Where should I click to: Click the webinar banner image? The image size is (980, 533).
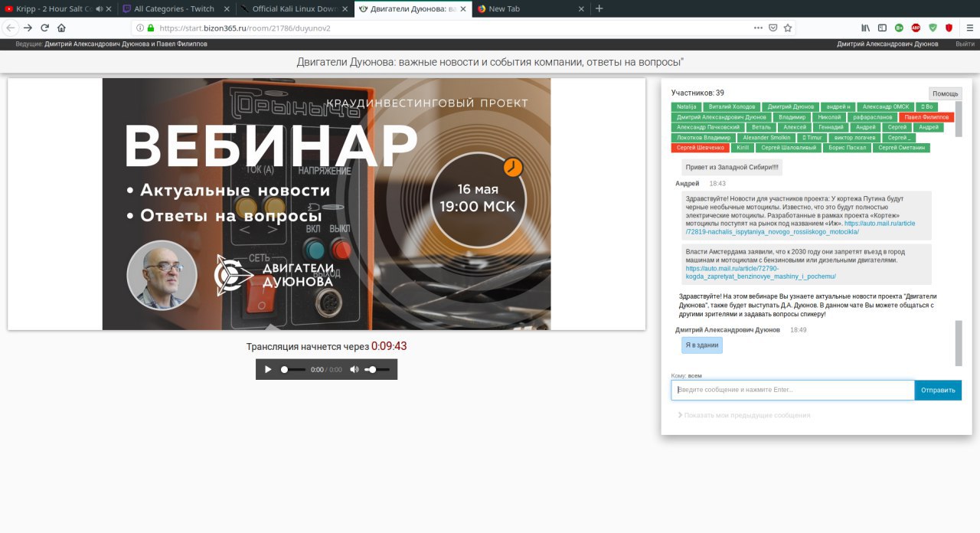(326, 204)
